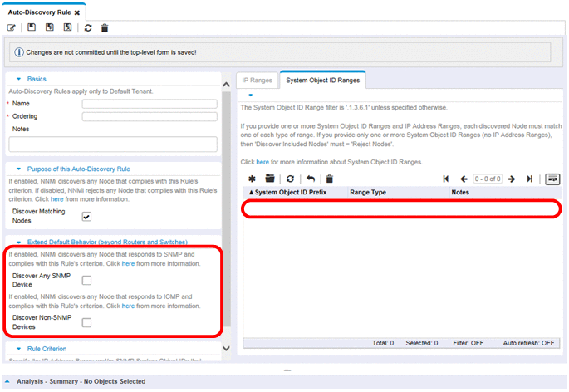Expand the Analysis Summary panel
The width and height of the screenshot is (569, 392).
pos(7,381)
